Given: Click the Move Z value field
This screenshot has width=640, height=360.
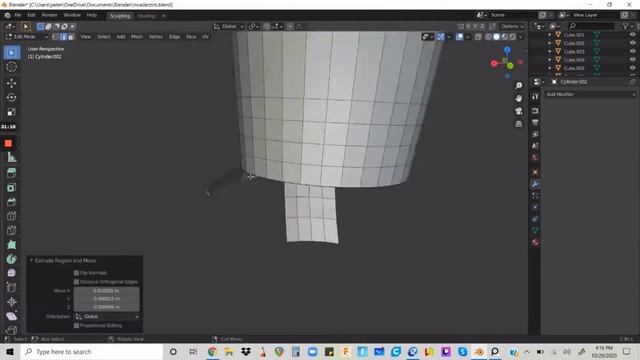Looking at the screenshot, I should (107, 307).
